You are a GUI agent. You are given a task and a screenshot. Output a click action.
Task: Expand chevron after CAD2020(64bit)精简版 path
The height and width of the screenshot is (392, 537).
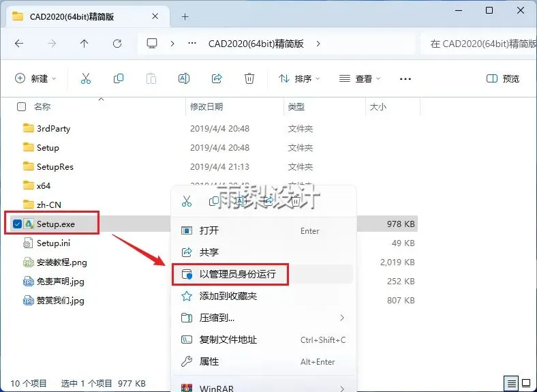point(318,44)
